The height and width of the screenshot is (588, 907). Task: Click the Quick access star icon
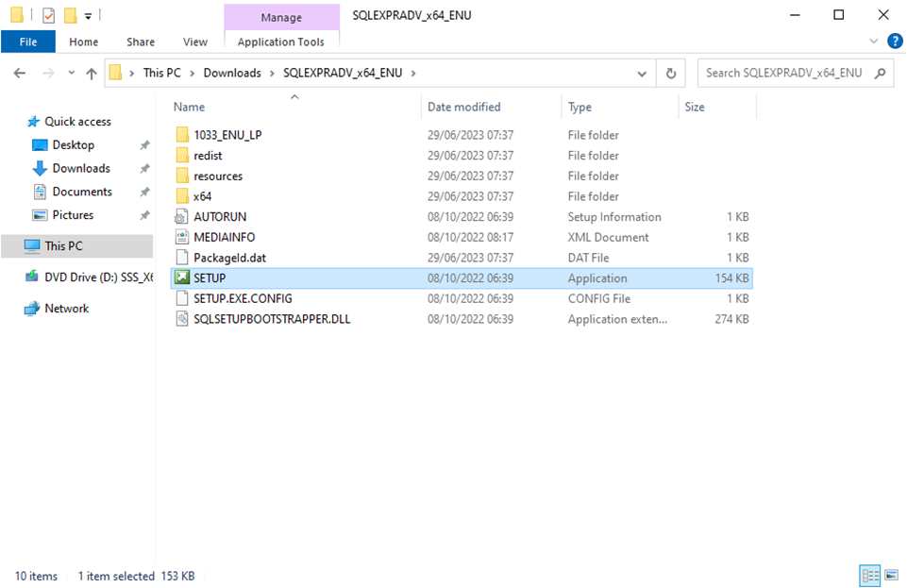coord(33,122)
